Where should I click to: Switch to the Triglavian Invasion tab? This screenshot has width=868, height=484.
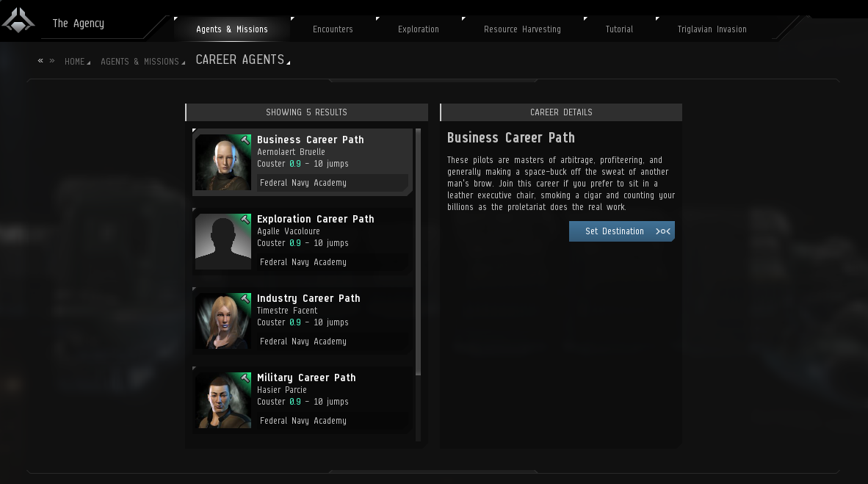coord(712,29)
